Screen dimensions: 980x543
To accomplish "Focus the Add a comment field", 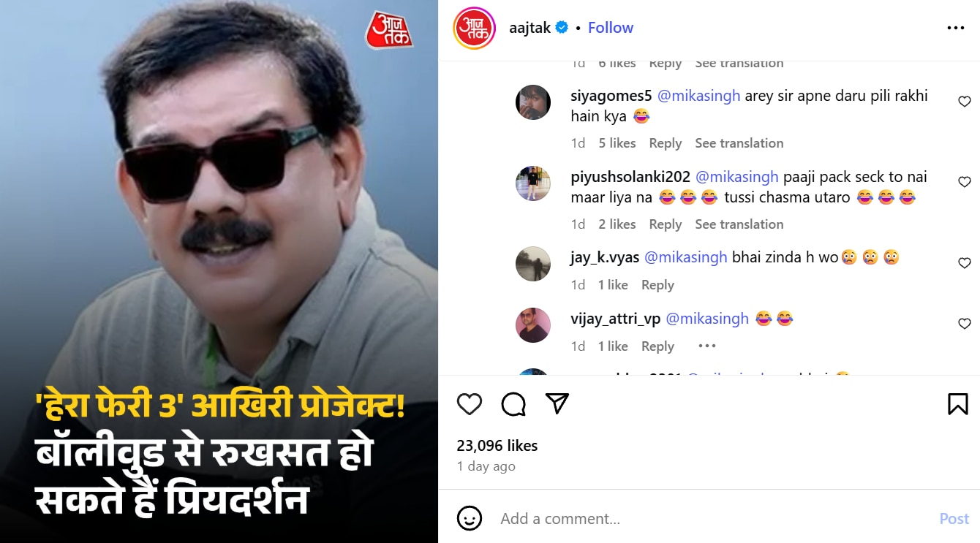I will tap(709, 519).
